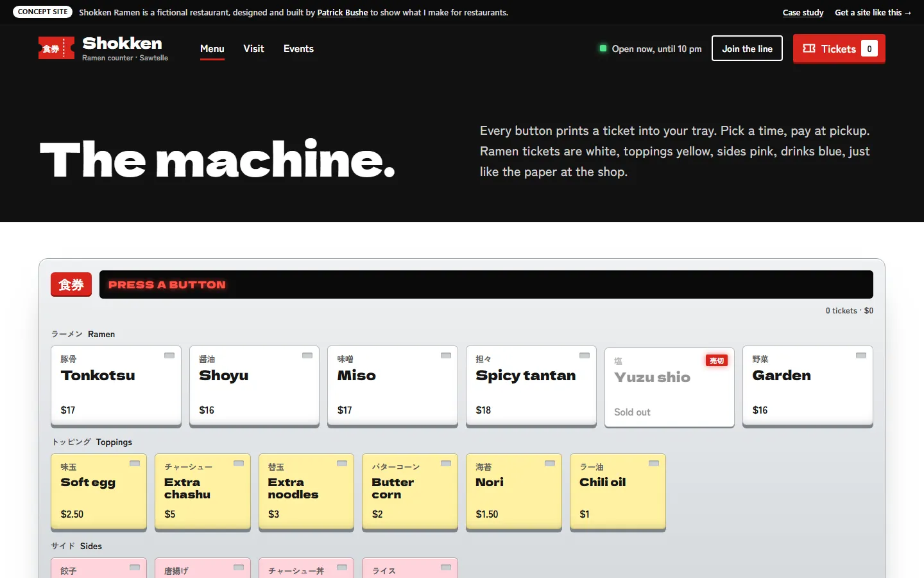
Task: Click the green open status dot
Action: pyautogui.click(x=603, y=48)
